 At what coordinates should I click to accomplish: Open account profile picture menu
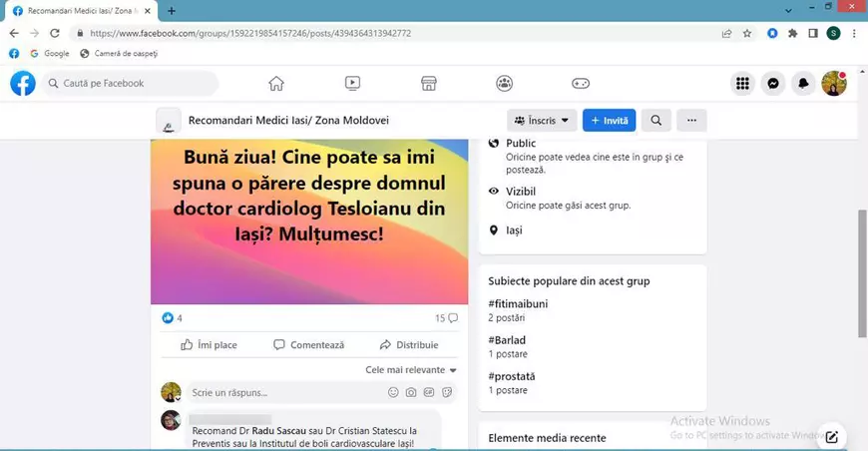coord(834,84)
